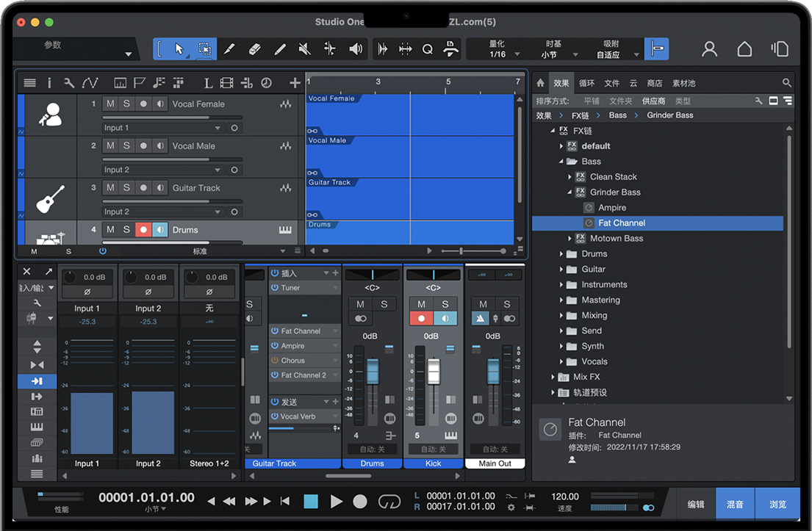
Task: Click the Kick channel volume fader
Action: click(x=434, y=371)
